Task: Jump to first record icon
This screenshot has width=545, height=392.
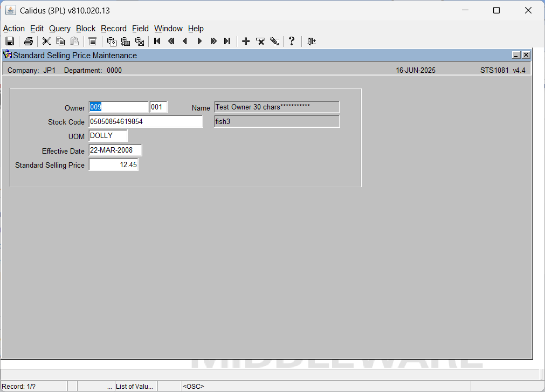Action: pyautogui.click(x=157, y=42)
